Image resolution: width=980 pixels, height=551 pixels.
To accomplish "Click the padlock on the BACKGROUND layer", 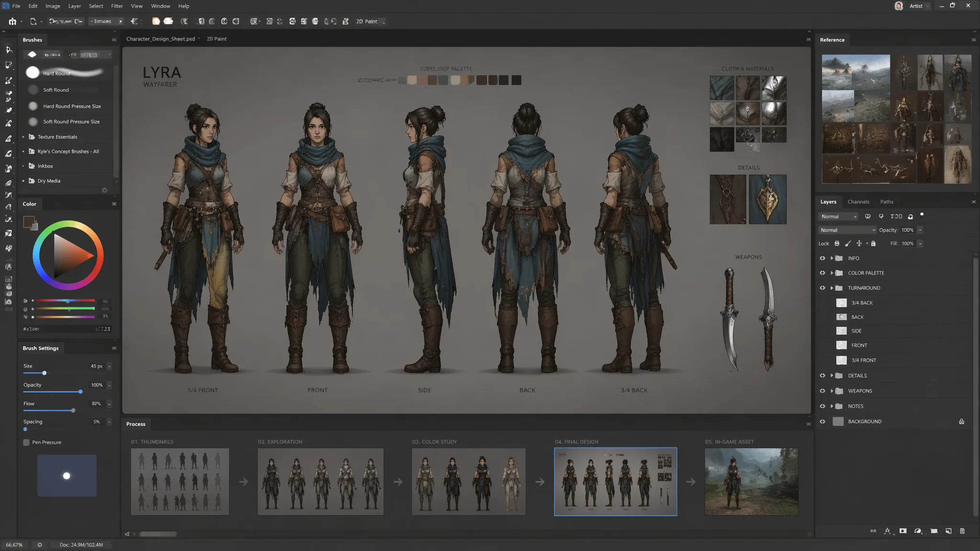I will click(x=961, y=421).
